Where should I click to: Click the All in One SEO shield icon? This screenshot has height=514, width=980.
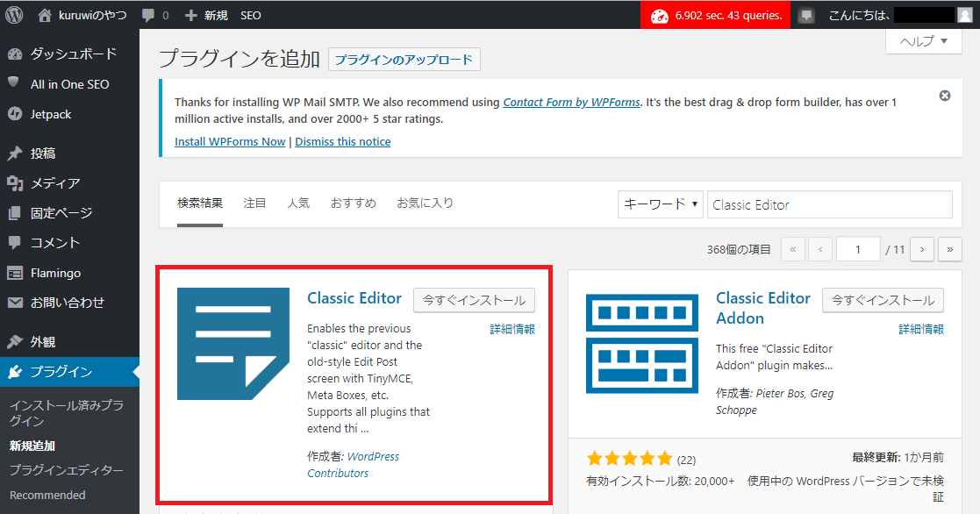tap(13, 82)
